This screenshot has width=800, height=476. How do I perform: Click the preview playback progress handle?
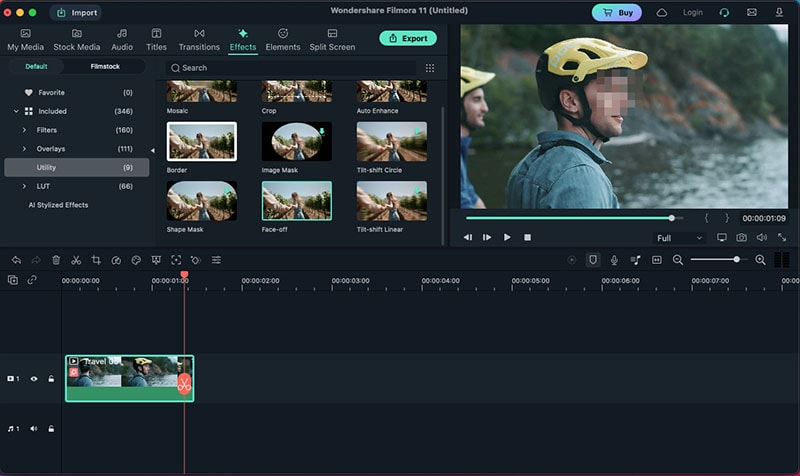point(672,218)
